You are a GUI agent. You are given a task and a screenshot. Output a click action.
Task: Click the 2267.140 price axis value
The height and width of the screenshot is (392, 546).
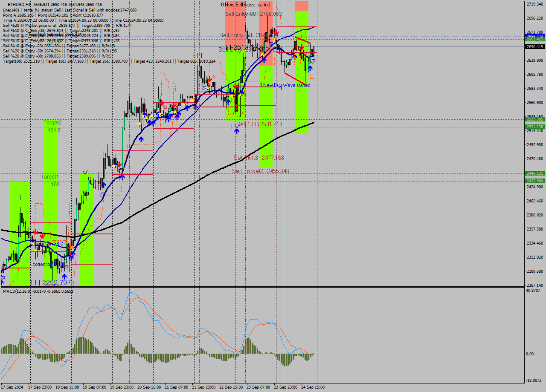click(x=535, y=285)
